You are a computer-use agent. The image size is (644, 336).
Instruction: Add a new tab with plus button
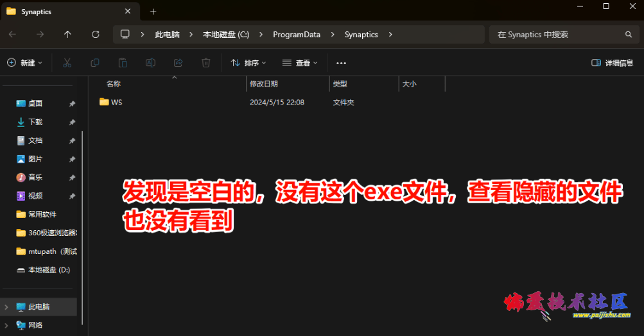pos(153,12)
